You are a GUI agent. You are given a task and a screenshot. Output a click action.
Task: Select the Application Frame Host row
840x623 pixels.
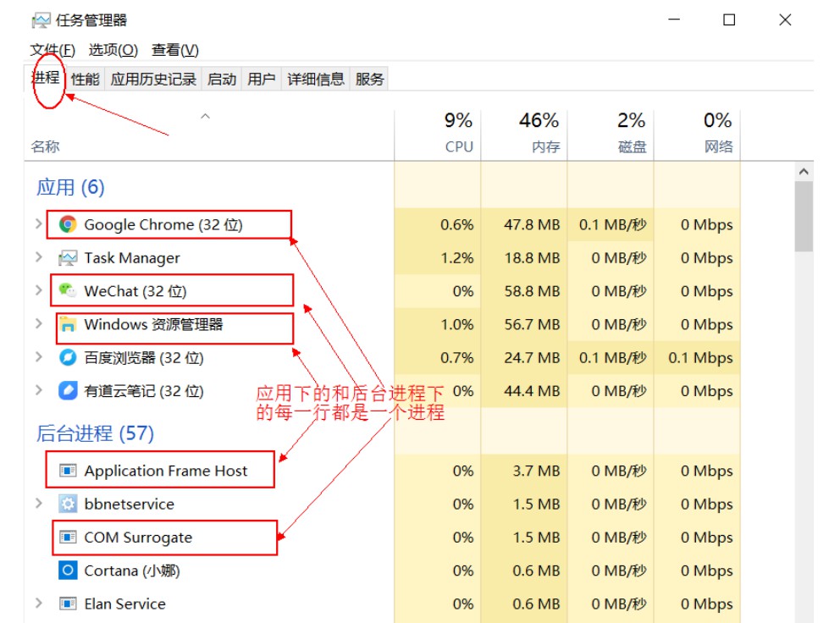(x=383, y=471)
